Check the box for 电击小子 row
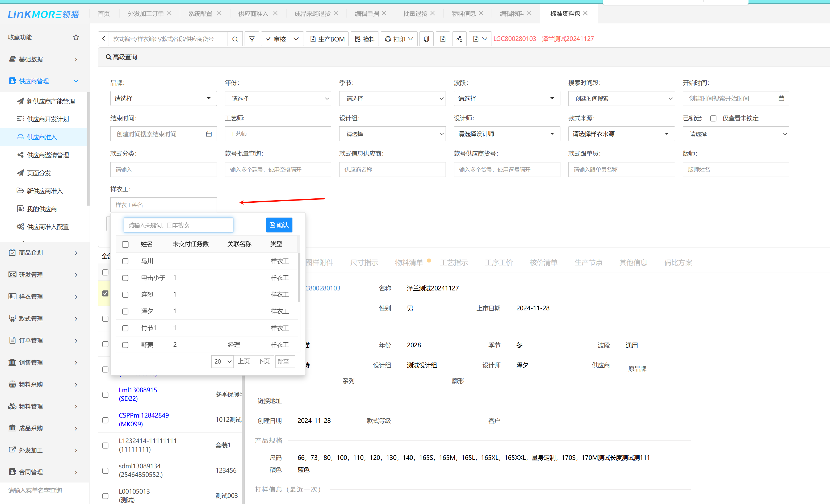The height and width of the screenshot is (504, 830). click(x=125, y=278)
